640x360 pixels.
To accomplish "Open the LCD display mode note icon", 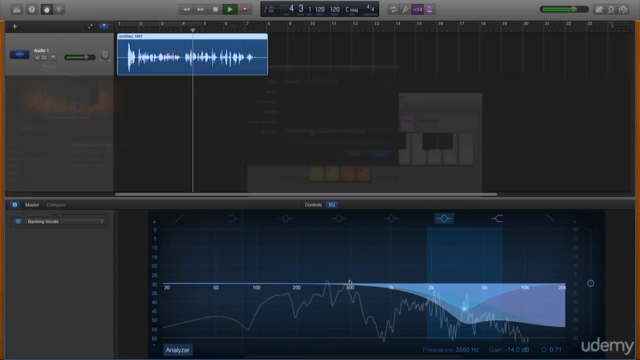I will pyautogui.click(x=269, y=9).
